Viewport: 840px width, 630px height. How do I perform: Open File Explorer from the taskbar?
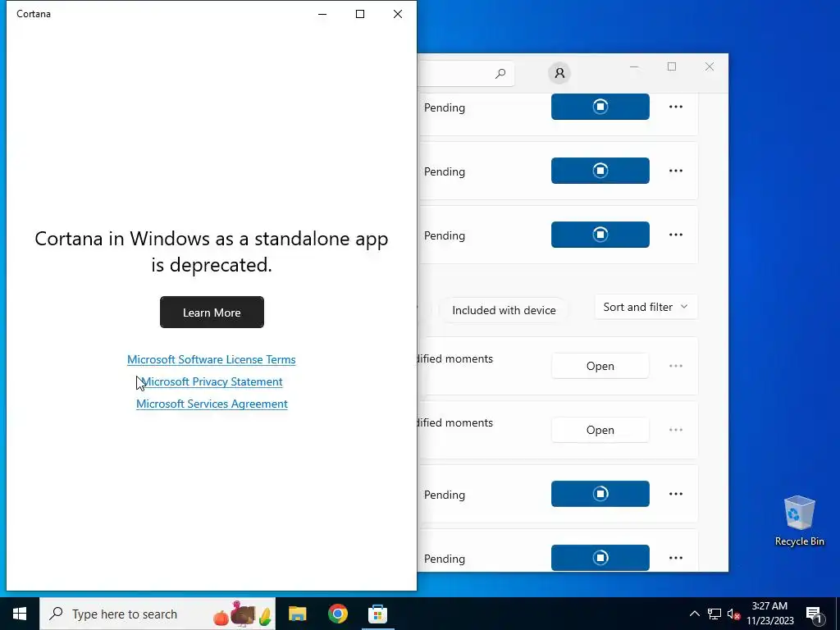(297, 614)
